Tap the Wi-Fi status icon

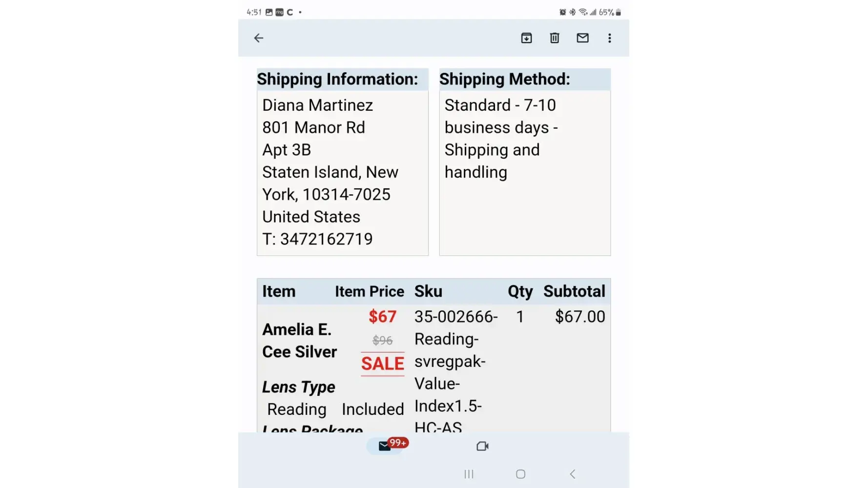[x=583, y=12]
